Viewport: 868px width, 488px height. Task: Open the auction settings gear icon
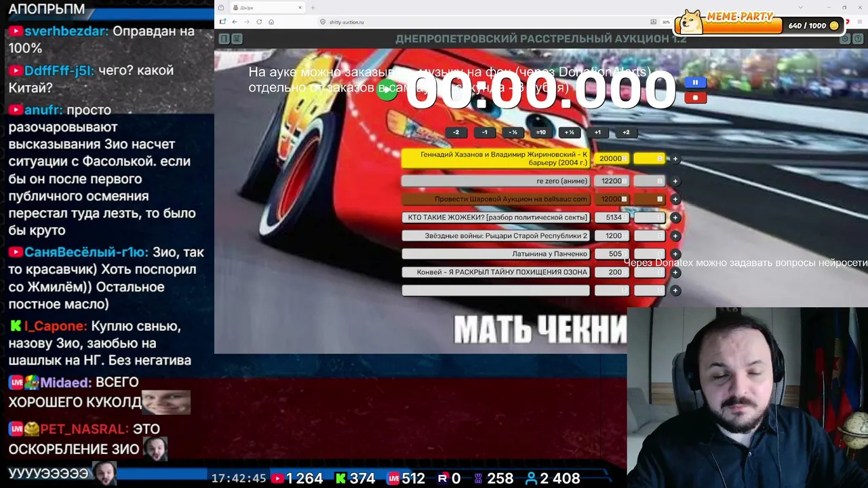point(845,39)
